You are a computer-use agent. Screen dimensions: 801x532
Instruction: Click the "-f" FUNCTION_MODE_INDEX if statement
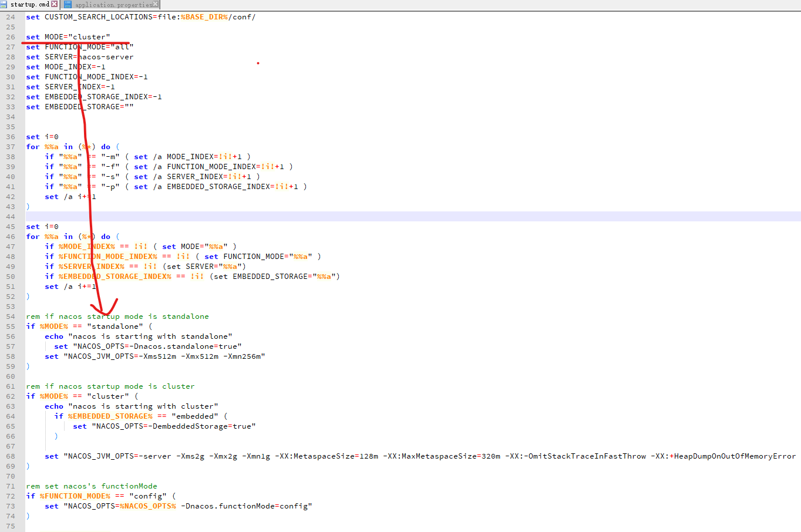(169, 167)
